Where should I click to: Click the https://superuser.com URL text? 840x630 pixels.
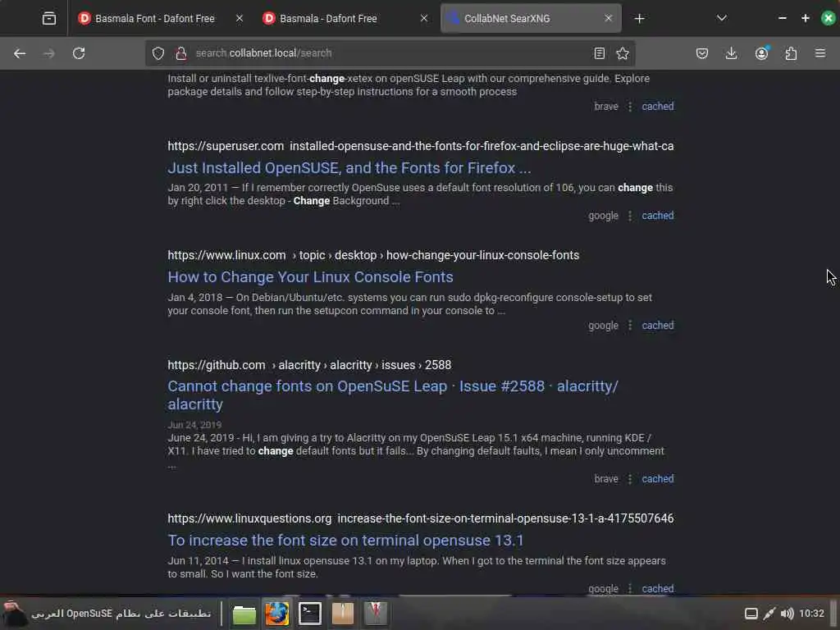pos(226,146)
